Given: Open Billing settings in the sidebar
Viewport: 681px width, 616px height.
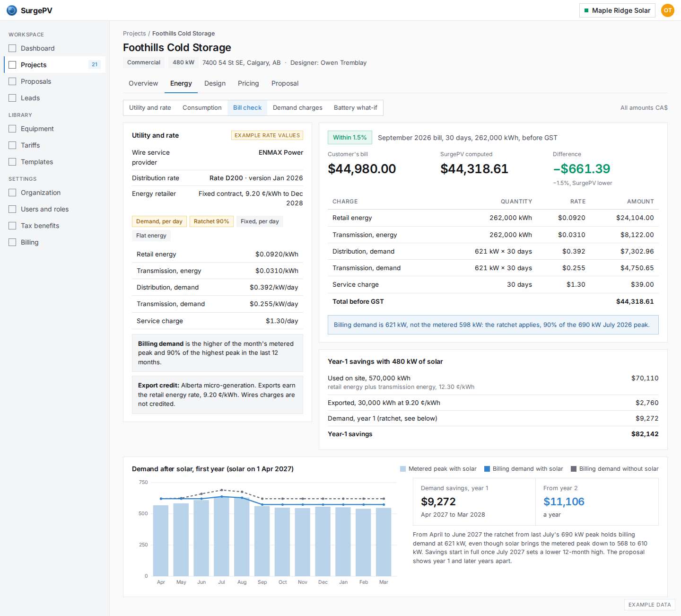Looking at the screenshot, I should (54, 242).
